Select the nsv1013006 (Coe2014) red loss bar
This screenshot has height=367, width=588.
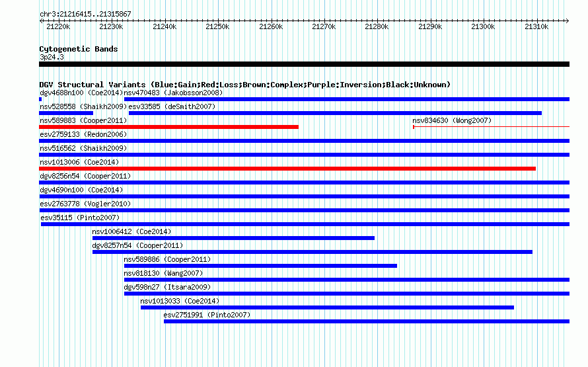tap(287, 169)
